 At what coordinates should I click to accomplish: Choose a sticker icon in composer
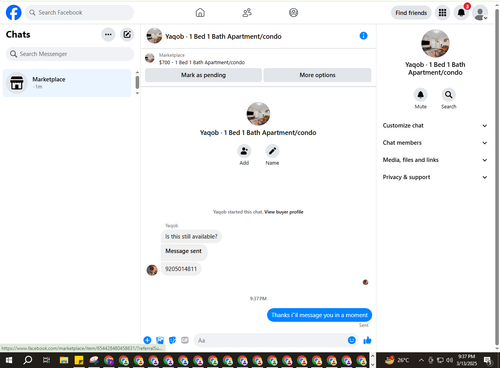pyautogui.click(x=172, y=340)
